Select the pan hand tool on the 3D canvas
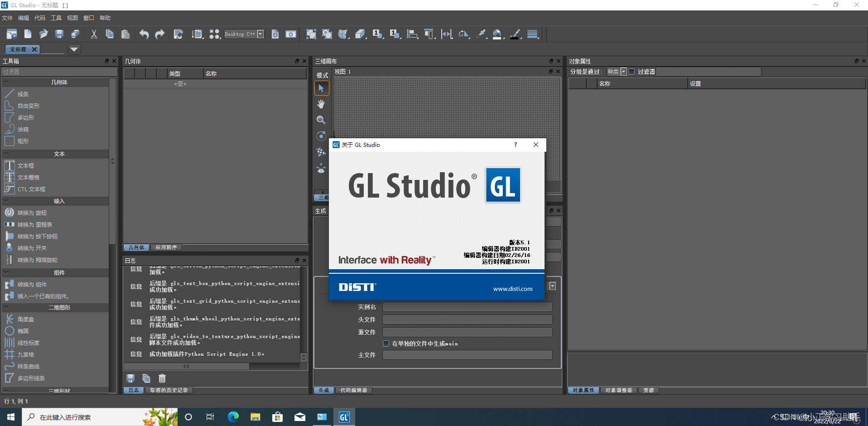 coord(321,104)
